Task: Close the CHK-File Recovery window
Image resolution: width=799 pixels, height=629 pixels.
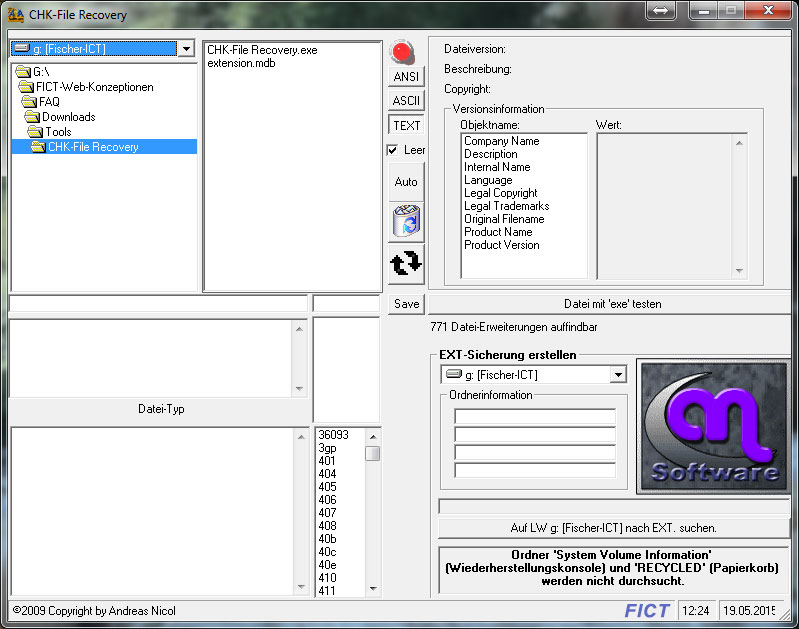Action: point(768,10)
